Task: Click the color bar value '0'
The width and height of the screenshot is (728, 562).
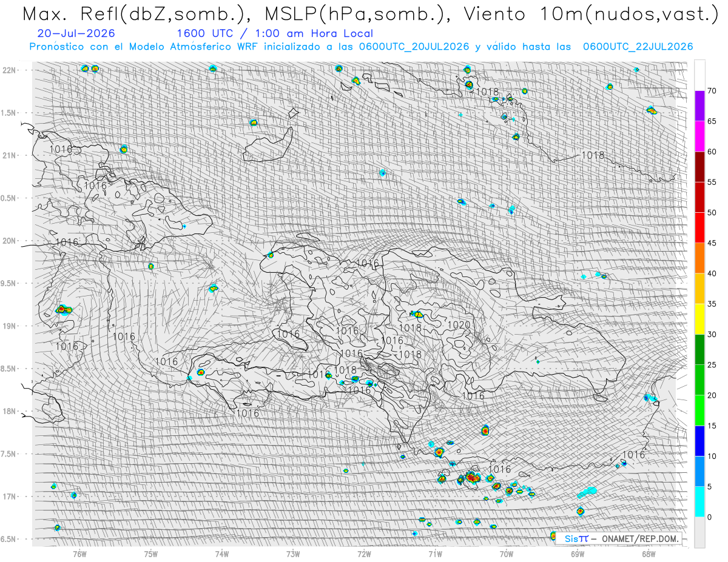Action: tap(709, 517)
